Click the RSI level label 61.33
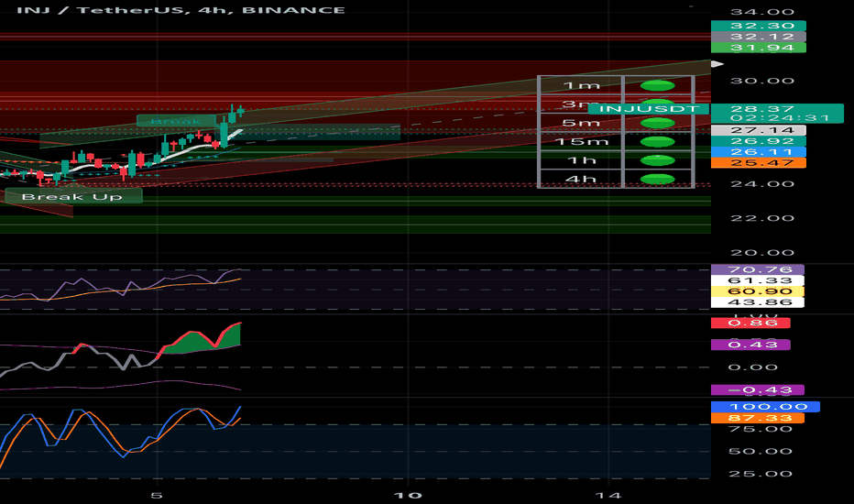 pos(758,280)
